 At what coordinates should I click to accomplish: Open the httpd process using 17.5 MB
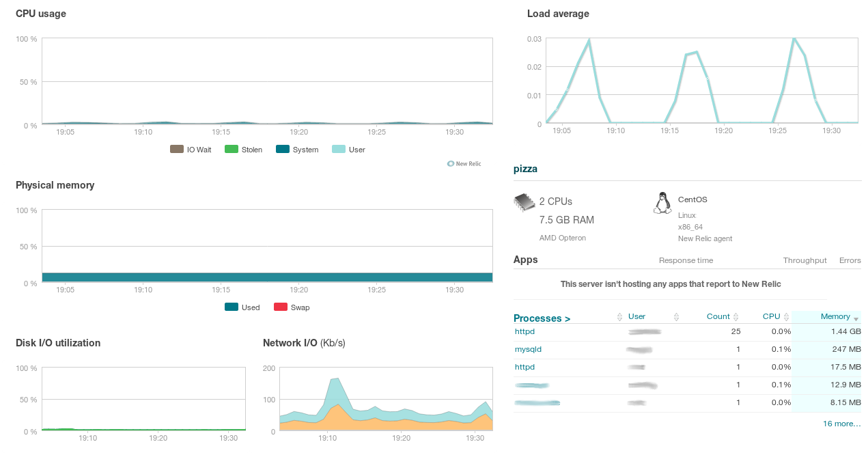pos(524,367)
